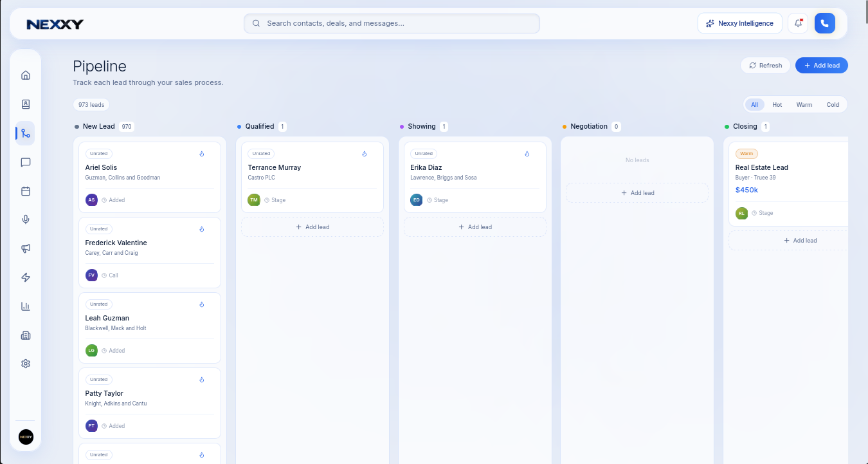This screenshot has height=464, width=868.
Task: Filter pipeline by Cold leads
Action: pos(833,105)
